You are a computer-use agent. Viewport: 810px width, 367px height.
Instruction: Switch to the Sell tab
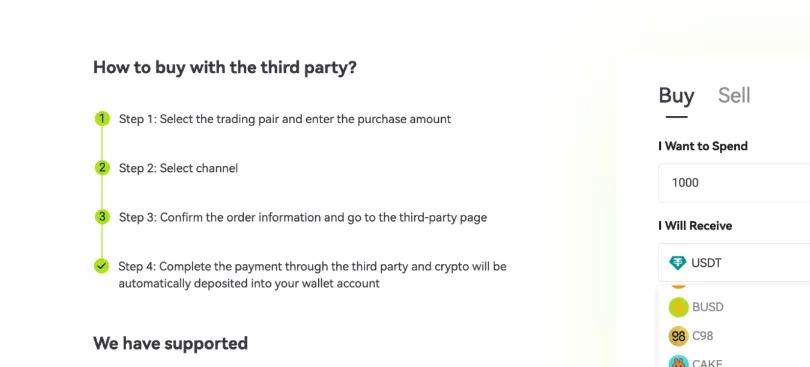(734, 96)
